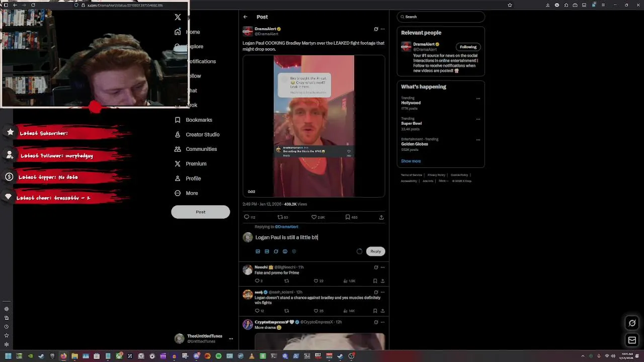This screenshot has width=644, height=362.
Task: Like sash's reply with 25 likes
Action: point(319,311)
